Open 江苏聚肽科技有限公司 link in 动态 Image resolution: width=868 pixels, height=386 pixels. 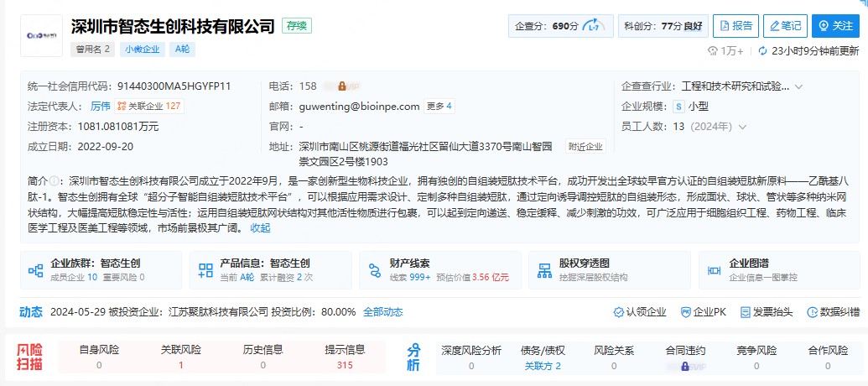point(218,312)
